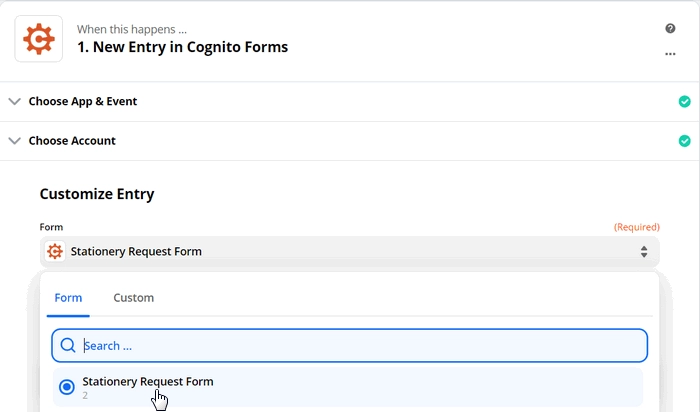Viewport: 700px width, 412px height.
Task: Click the Choose Account section title
Action: 72,141
